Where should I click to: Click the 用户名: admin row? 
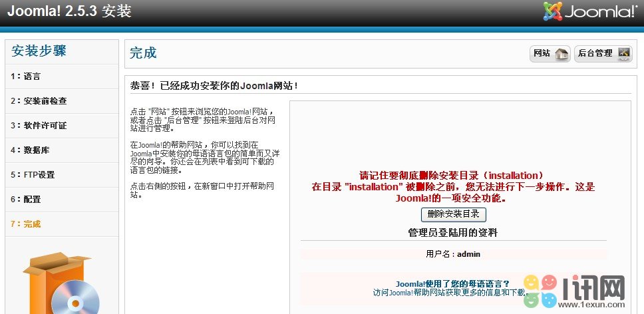click(x=453, y=254)
